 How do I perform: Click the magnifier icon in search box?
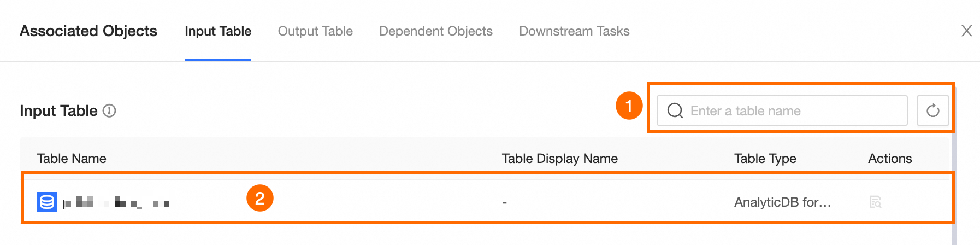[x=675, y=110]
